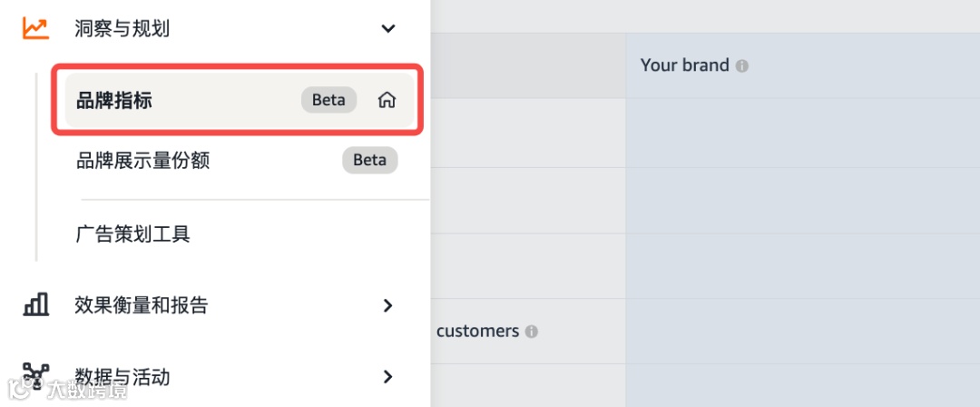
Task: Expand 效果衡量和报告 with its arrow
Action: tap(388, 305)
